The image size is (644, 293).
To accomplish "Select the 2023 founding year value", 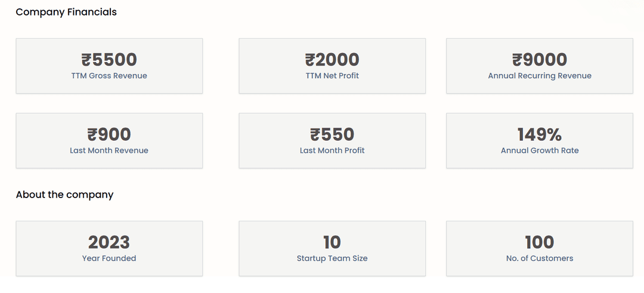I will [x=109, y=242].
